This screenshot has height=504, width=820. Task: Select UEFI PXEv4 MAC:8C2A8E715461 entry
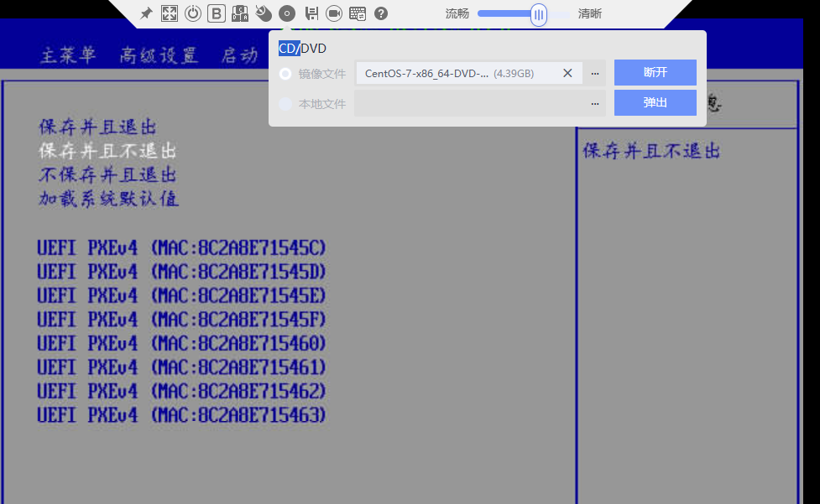tap(181, 367)
